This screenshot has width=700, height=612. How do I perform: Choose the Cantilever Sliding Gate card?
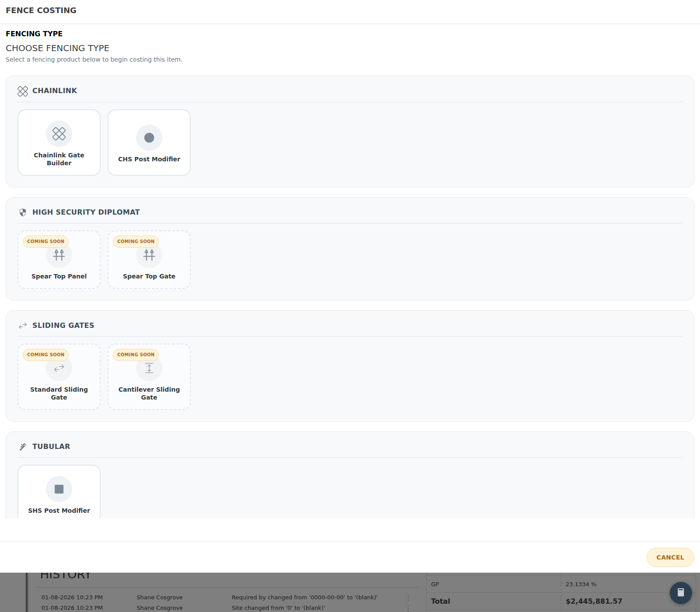point(149,377)
